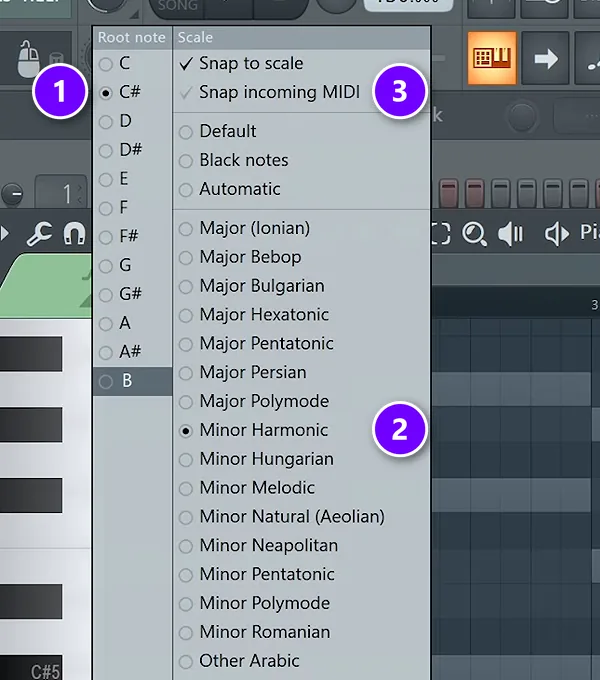
Task: Choose Minor Polymode scale
Action: (301, 603)
